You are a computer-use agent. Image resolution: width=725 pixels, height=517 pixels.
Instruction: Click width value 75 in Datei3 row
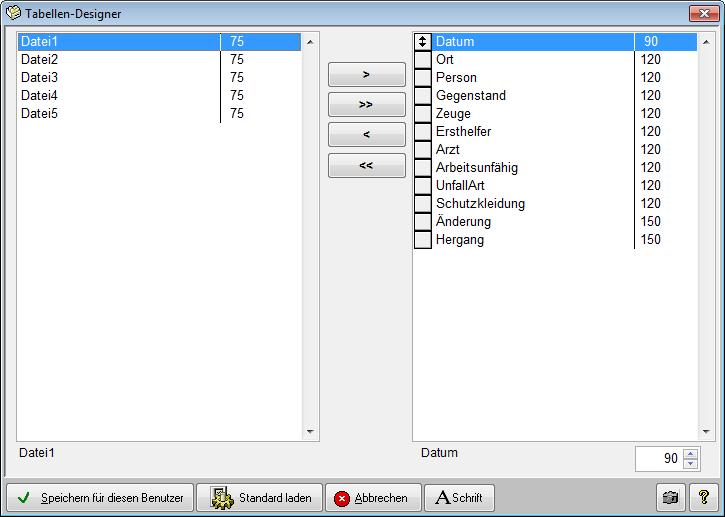237,78
